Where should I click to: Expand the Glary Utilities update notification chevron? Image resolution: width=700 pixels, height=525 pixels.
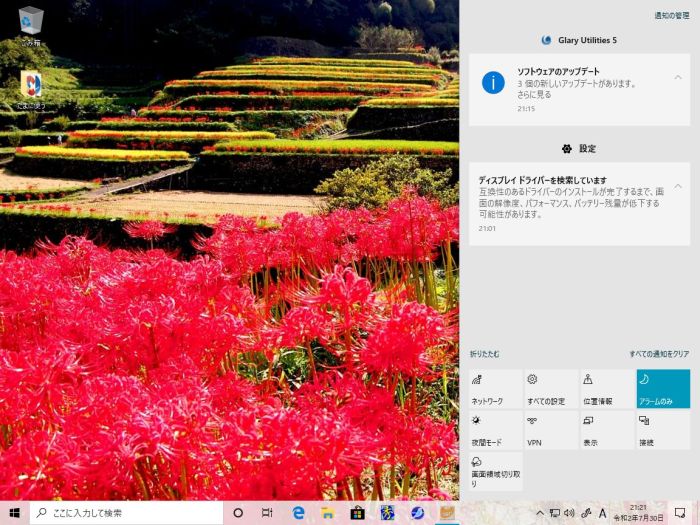[x=678, y=77]
